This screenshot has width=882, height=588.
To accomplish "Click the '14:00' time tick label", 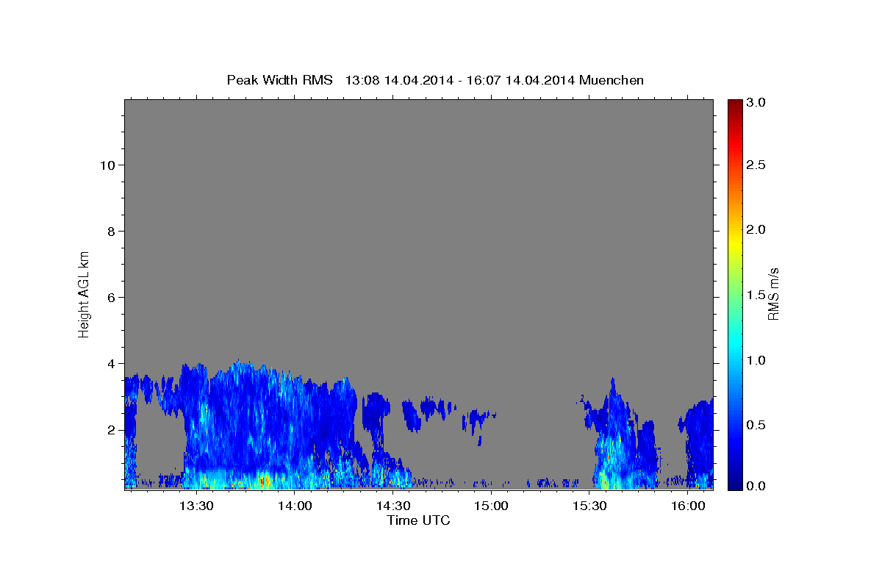I will (x=294, y=506).
